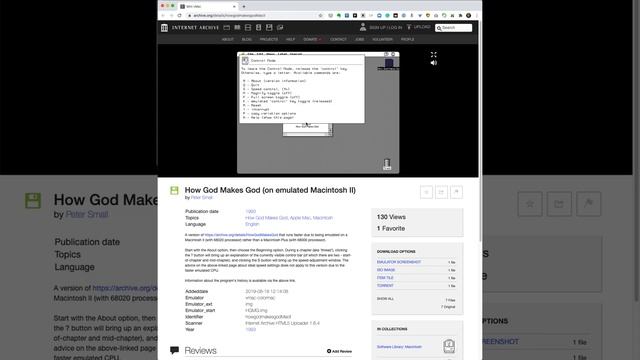640x360 pixels.
Task: Click the user avatar icon beside Sign Up
Action: 362,27
